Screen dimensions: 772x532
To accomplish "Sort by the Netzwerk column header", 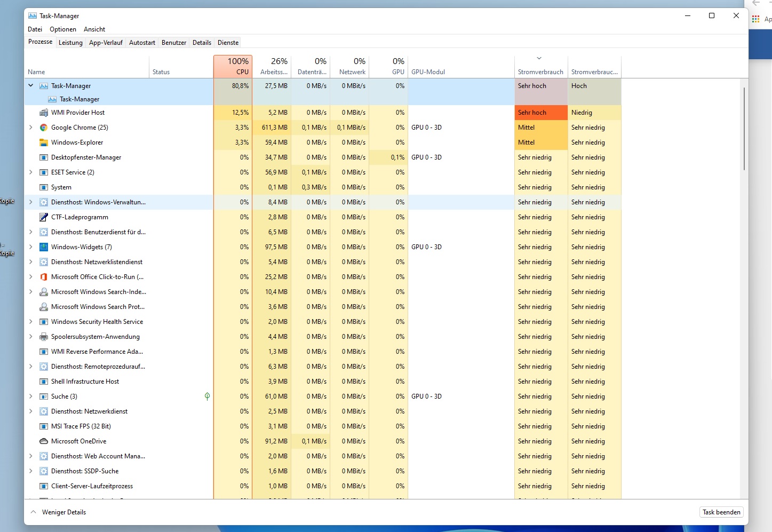I will pyautogui.click(x=349, y=67).
